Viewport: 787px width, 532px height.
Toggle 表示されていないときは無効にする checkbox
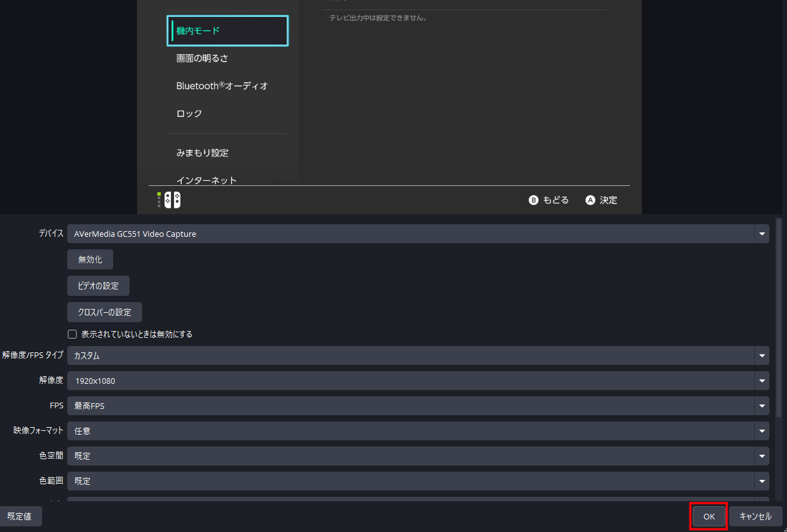[x=72, y=334]
